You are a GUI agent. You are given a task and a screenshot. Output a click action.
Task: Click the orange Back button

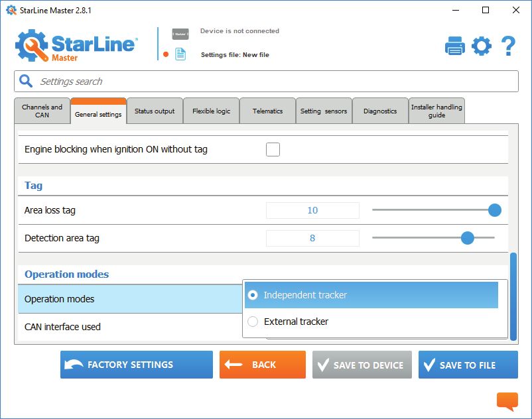coord(262,365)
